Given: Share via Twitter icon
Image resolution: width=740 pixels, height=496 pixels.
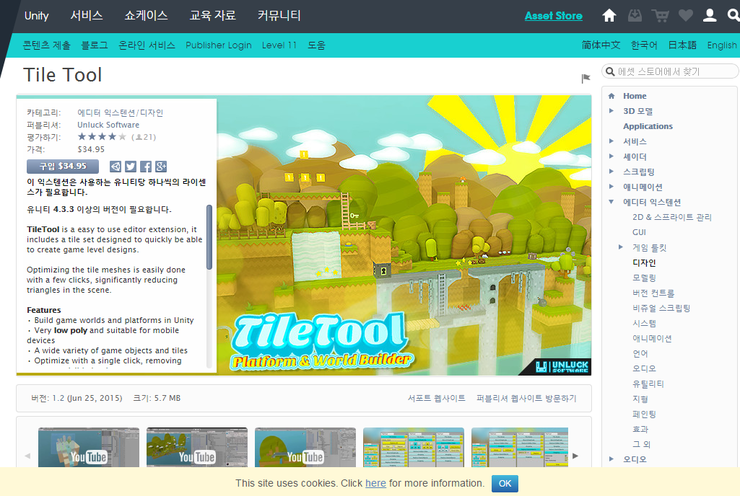Looking at the screenshot, I should 131,166.
